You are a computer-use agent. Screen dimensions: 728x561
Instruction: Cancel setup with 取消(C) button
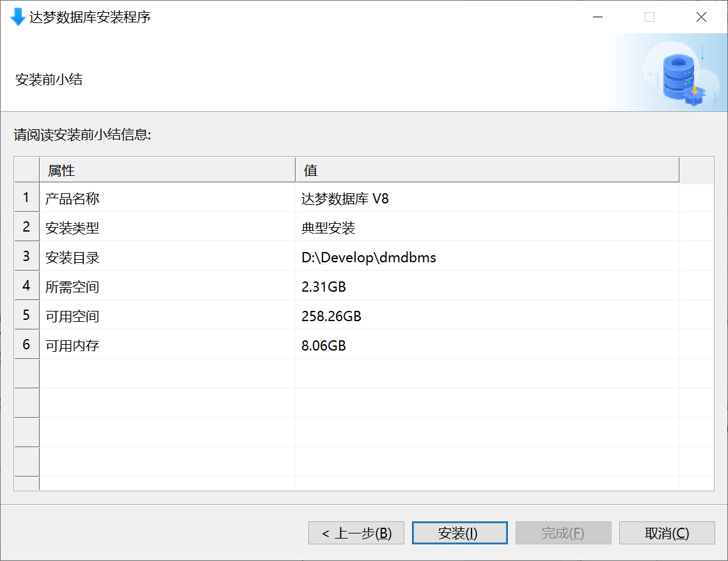667,533
